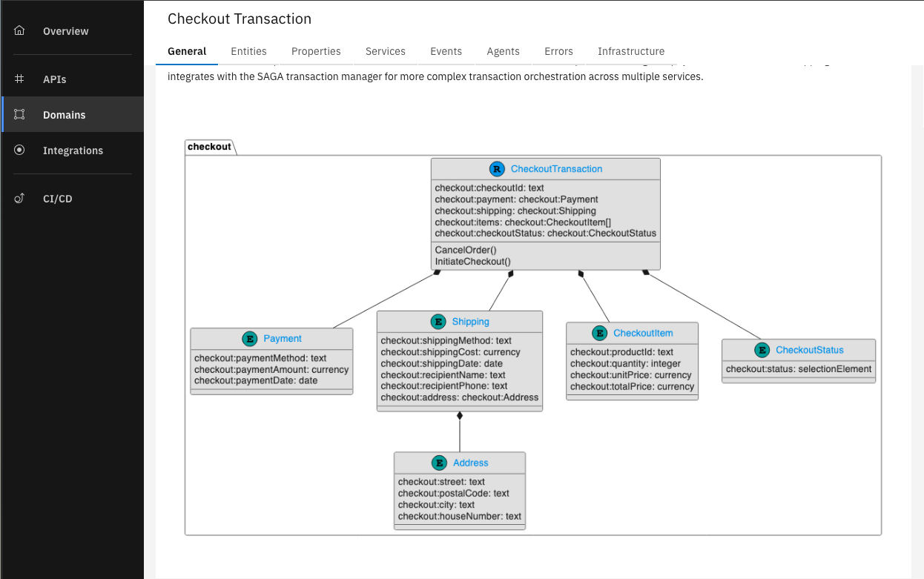The image size is (924, 579).
Task: Switch to the Events tab
Action: [446, 51]
